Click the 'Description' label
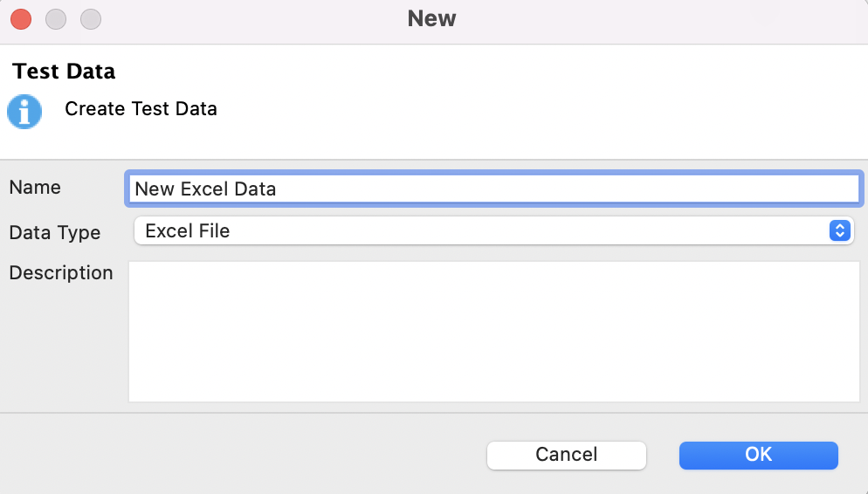This screenshot has width=868, height=494. point(61,273)
